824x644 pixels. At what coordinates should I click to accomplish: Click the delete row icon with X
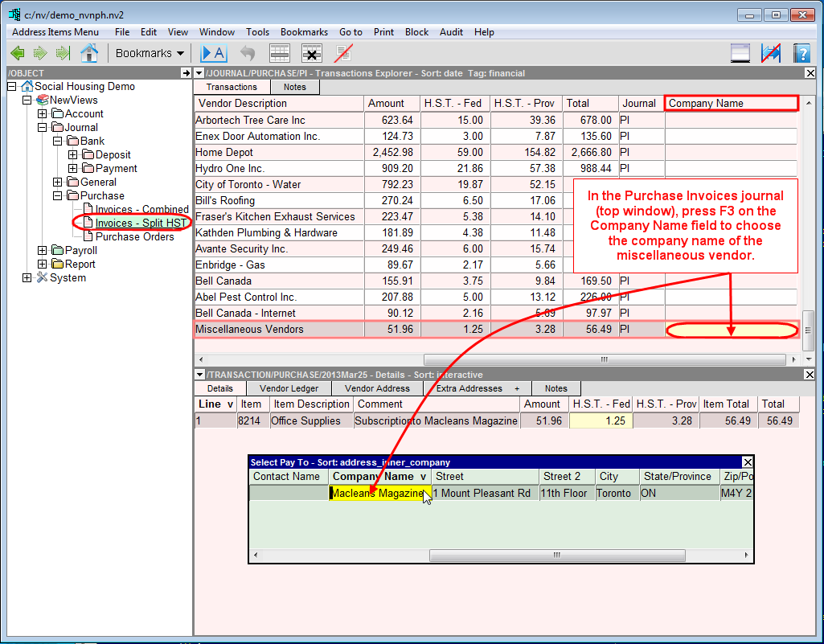click(311, 53)
